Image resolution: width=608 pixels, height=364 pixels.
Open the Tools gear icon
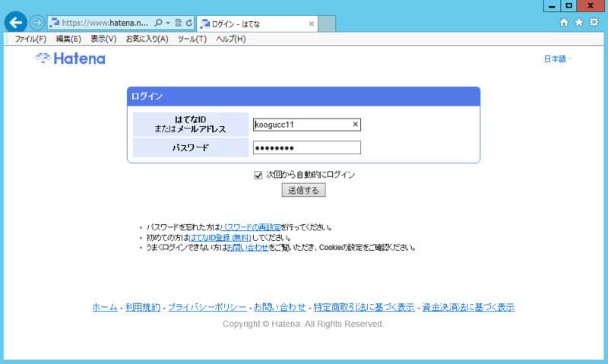point(594,22)
